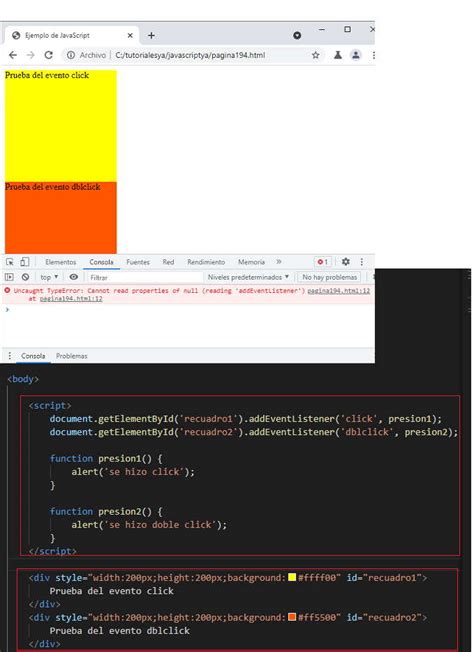Open the 'Niveles predeterminados' dropdown
The height and width of the screenshot is (652, 474).
248,277
